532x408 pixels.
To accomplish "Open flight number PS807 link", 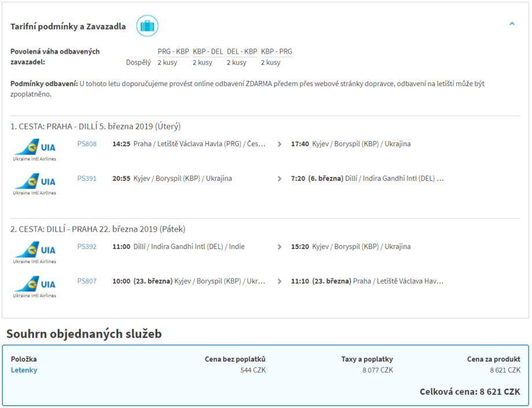I will [x=87, y=281].
